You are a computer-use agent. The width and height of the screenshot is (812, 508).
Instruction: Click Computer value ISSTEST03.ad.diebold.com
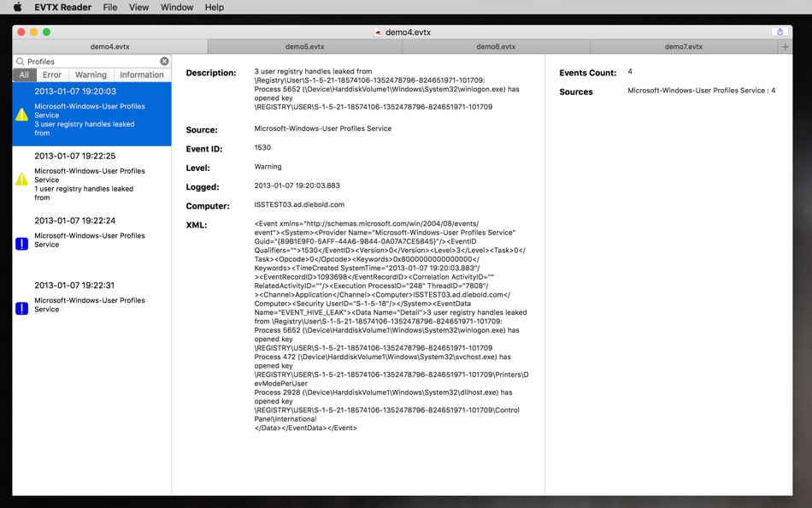tap(299, 204)
